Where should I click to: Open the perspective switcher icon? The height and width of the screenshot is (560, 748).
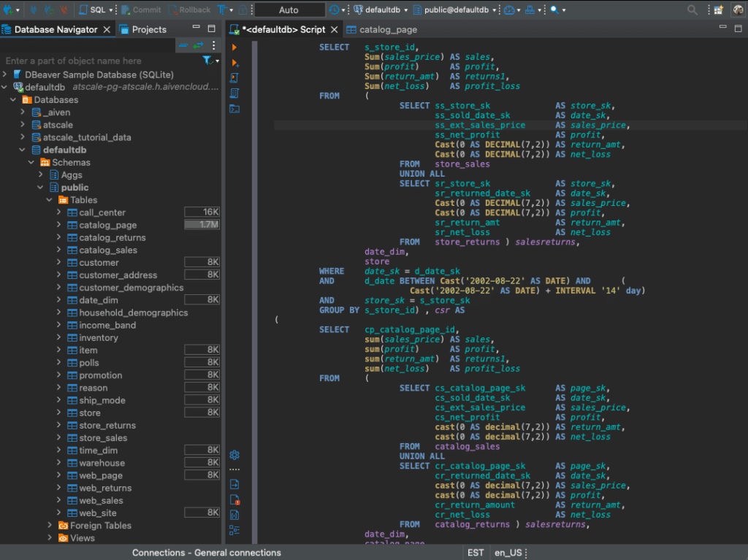[x=719, y=9]
